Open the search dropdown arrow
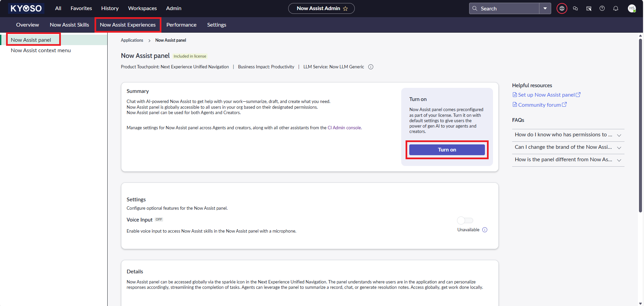The image size is (644, 306). point(545,8)
